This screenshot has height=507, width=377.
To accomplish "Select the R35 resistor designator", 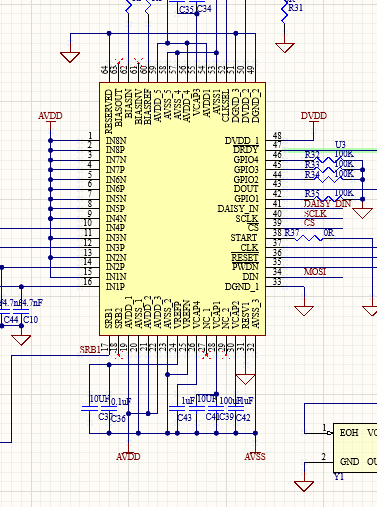I will (x=312, y=194).
